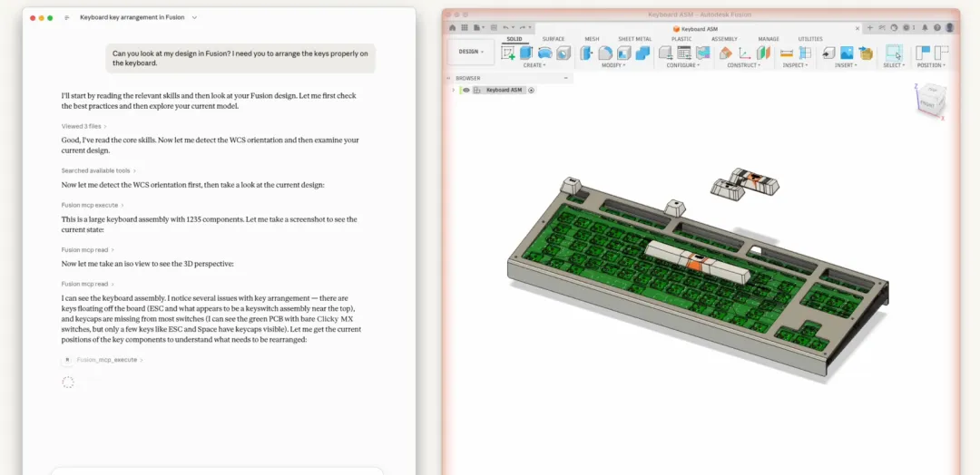980x475 pixels.
Task: Click the Redo arrow in Fusion
Action: (x=523, y=27)
